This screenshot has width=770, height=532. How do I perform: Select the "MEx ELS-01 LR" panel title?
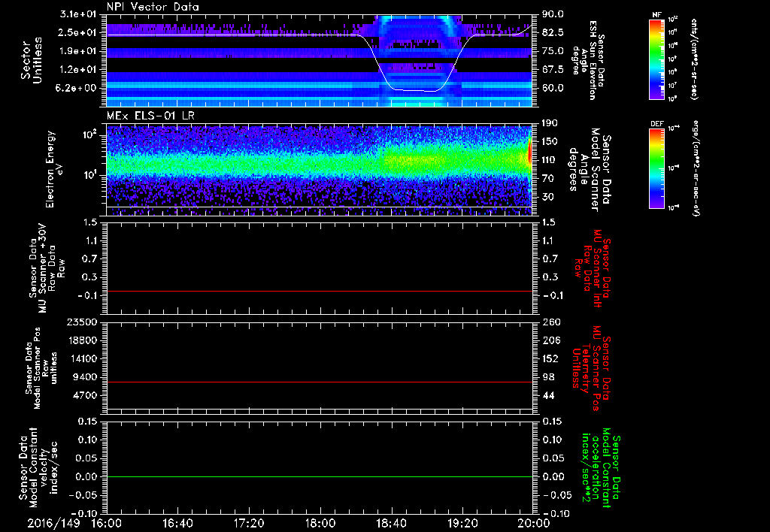(150, 116)
